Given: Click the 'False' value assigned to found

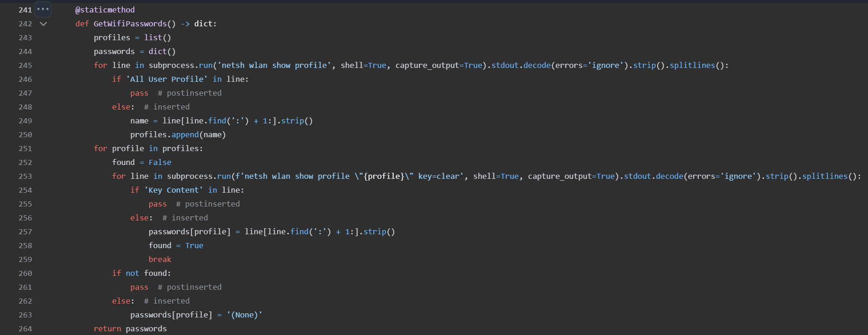Looking at the screenshot, I should click(160, 162).
